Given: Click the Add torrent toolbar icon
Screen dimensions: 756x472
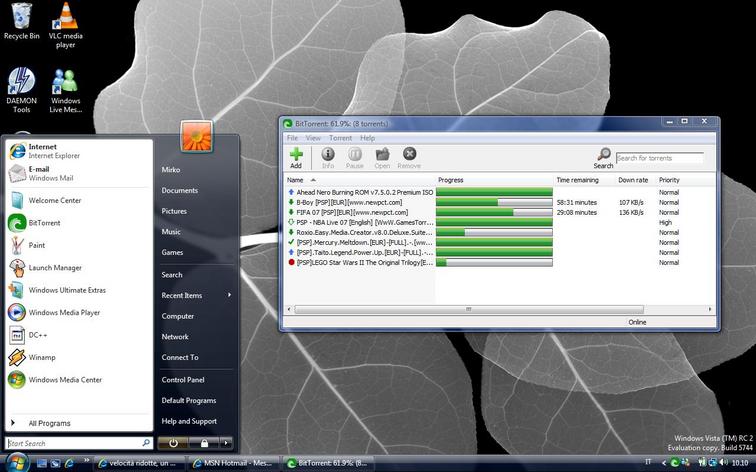Looking at the screenshot, I should [295, 156].
